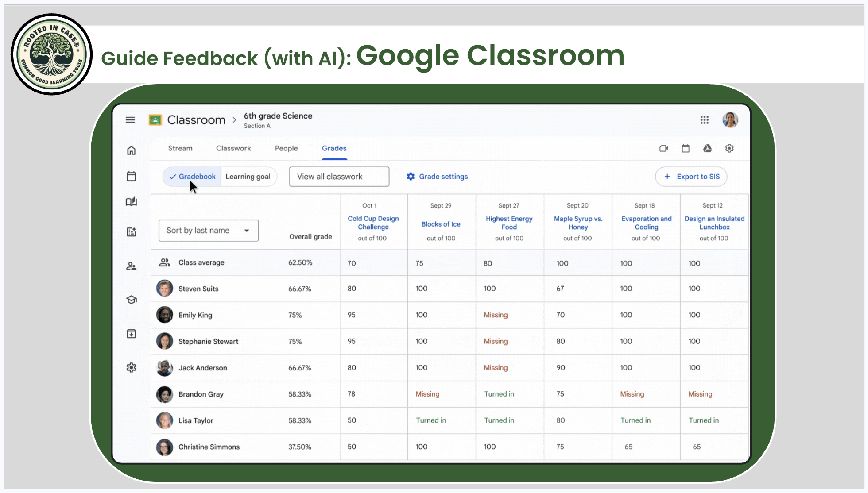
Task: Select the Grades tab
Action: (334, 148)
